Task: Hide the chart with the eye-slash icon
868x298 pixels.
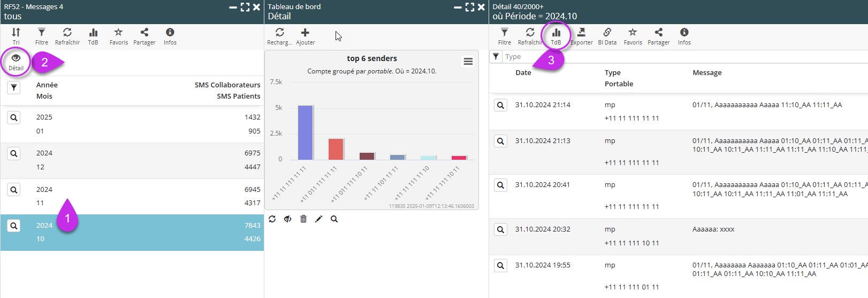Action: (x=288, y=219)
